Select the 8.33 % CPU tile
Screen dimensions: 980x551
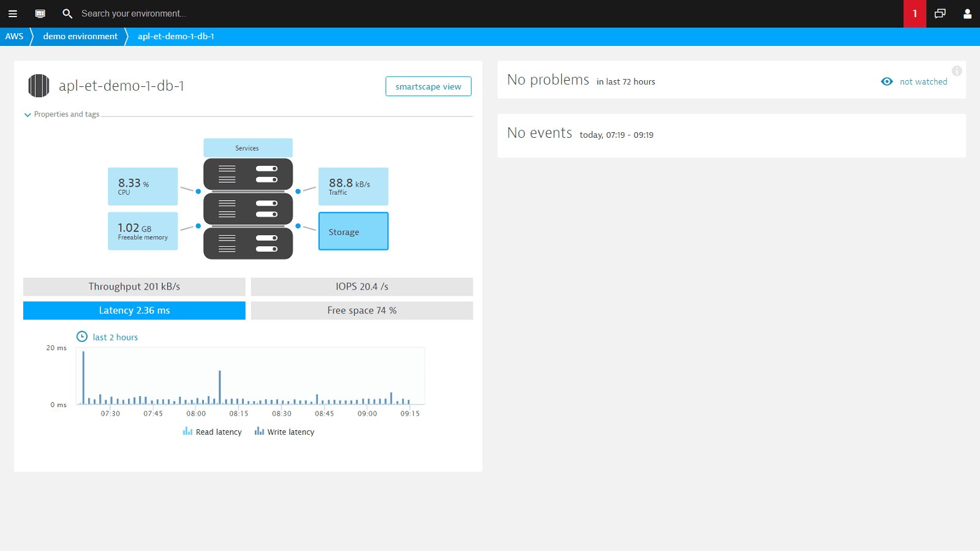pos(143,187)
